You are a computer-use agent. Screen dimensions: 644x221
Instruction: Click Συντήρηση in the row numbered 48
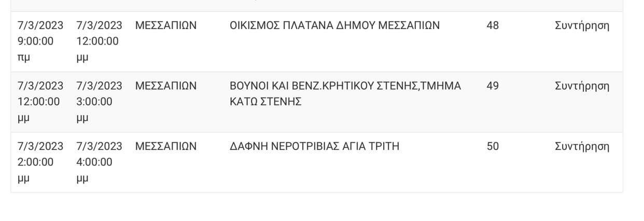(582, 25)
